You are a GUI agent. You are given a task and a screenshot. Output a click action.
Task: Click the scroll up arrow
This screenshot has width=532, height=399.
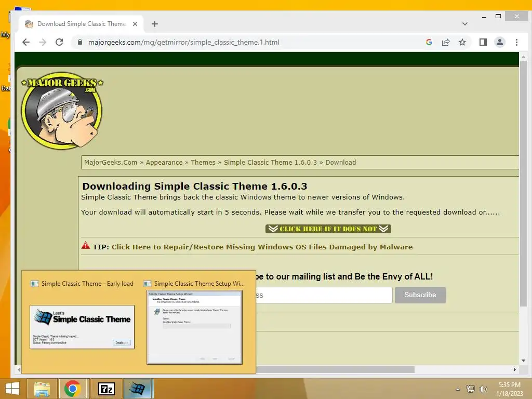(523, 57)
